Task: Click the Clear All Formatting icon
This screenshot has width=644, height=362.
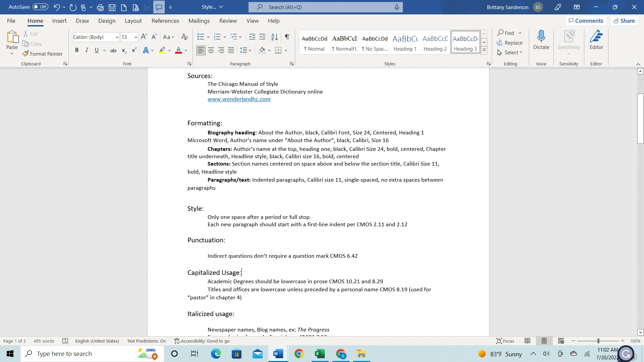Action: (184, 37)
